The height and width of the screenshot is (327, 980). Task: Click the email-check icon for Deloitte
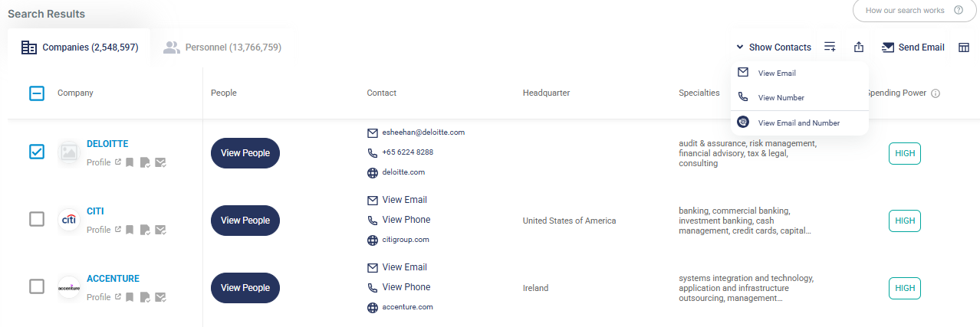[x=161, y=162]
